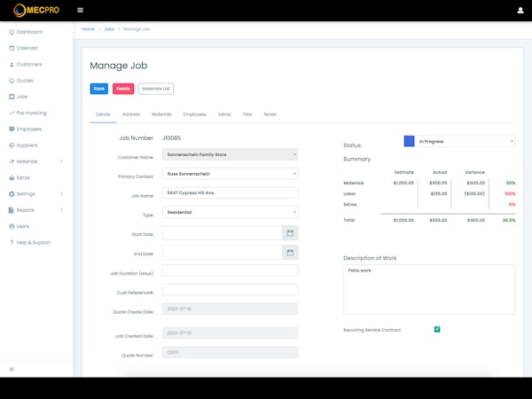The image size is (532, 399).
Task: Open the user profile icon
Action: point(520,11)
